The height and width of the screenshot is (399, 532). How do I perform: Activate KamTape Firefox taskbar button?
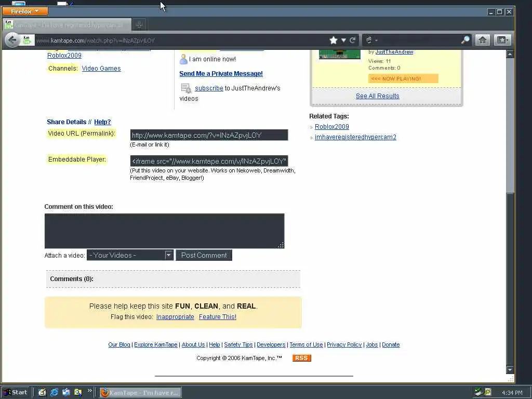[140, 393]
